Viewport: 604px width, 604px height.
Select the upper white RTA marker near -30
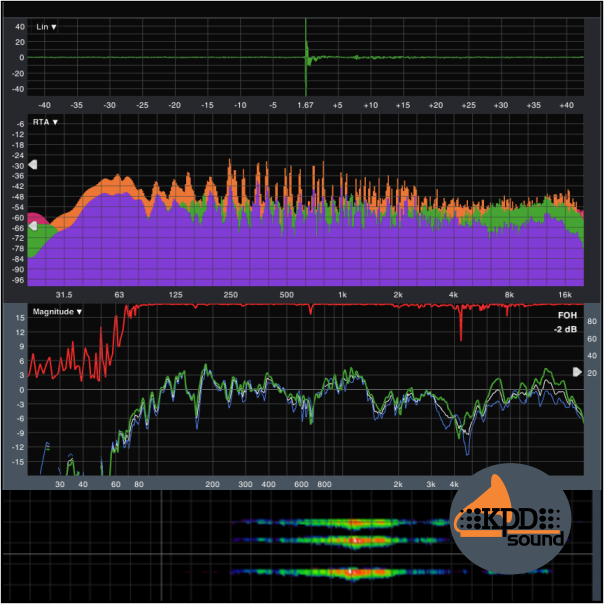(x=33, y=165)
